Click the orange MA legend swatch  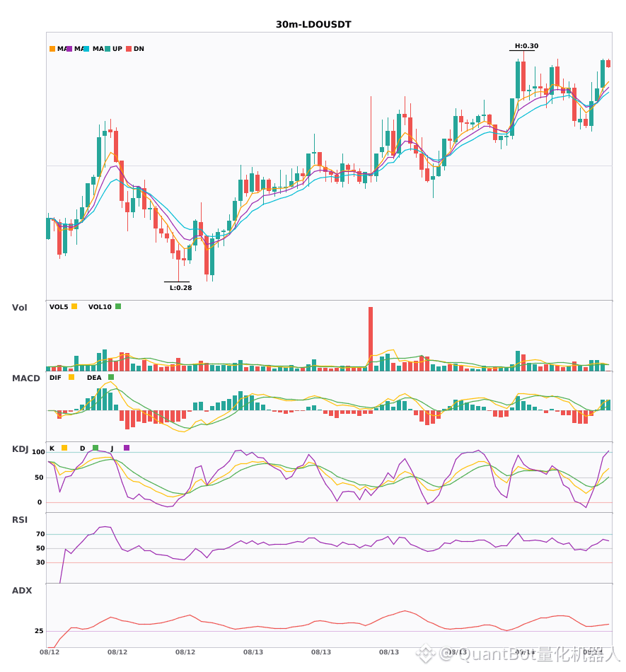(52, 49)
